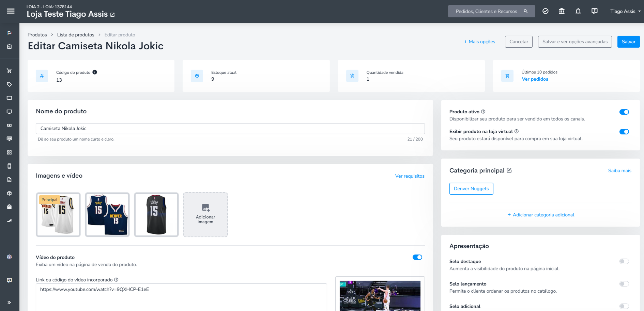The image size is (644, 311).
Task: Select the black jersey image thumbnail
Action: point(156,215)
